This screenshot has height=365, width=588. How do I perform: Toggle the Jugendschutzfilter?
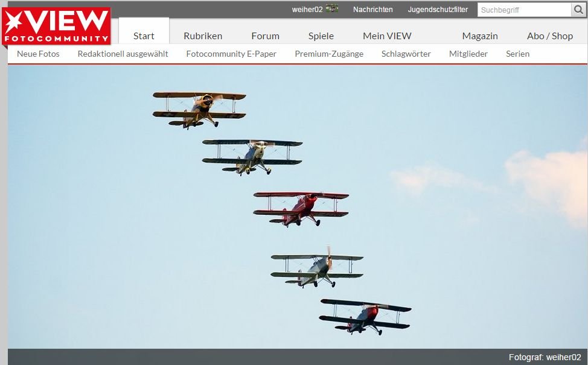[x=438, y=9]
